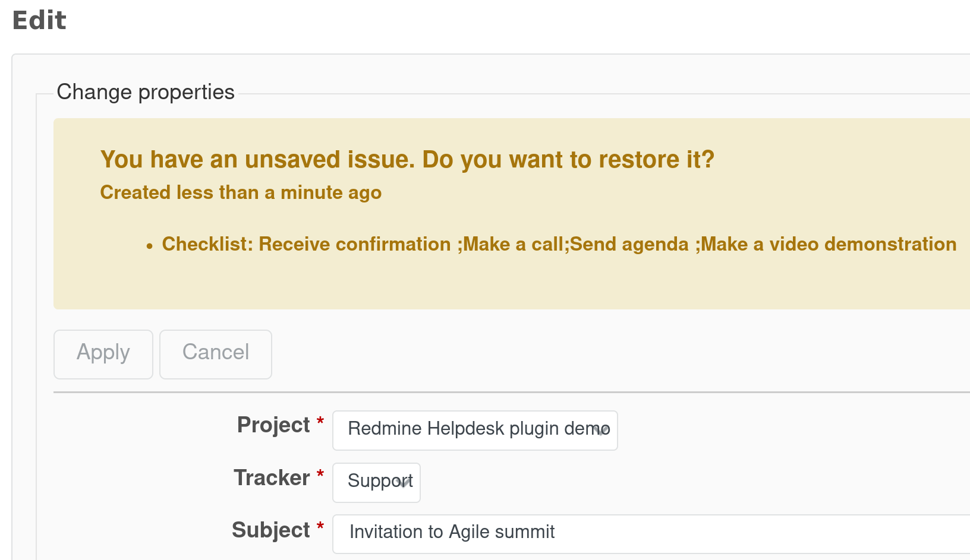
Task: Click the Apply button
Action: [x=103, y=354]
